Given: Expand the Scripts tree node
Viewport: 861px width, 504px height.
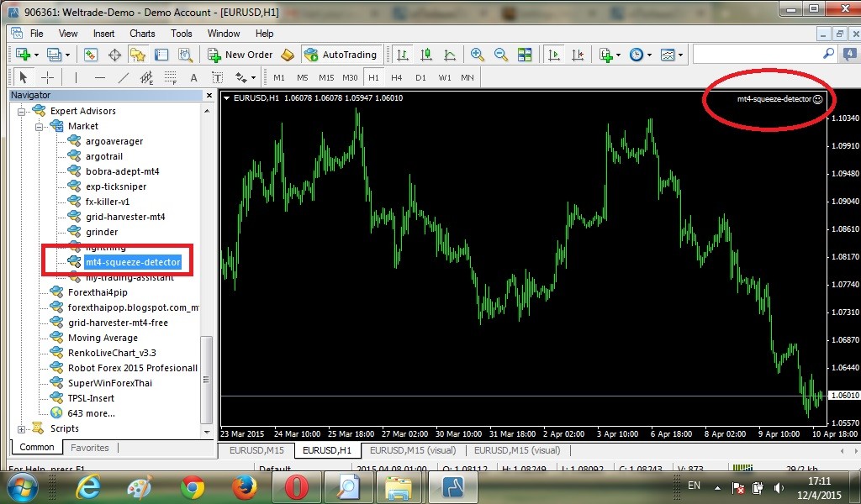Looking at the screenshot, I should tap(21, 429).
